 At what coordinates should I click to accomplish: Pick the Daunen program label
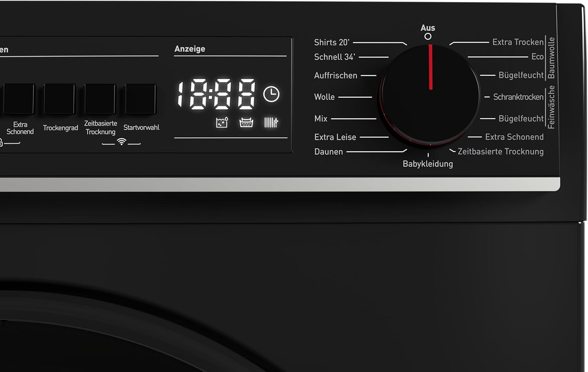328,152
